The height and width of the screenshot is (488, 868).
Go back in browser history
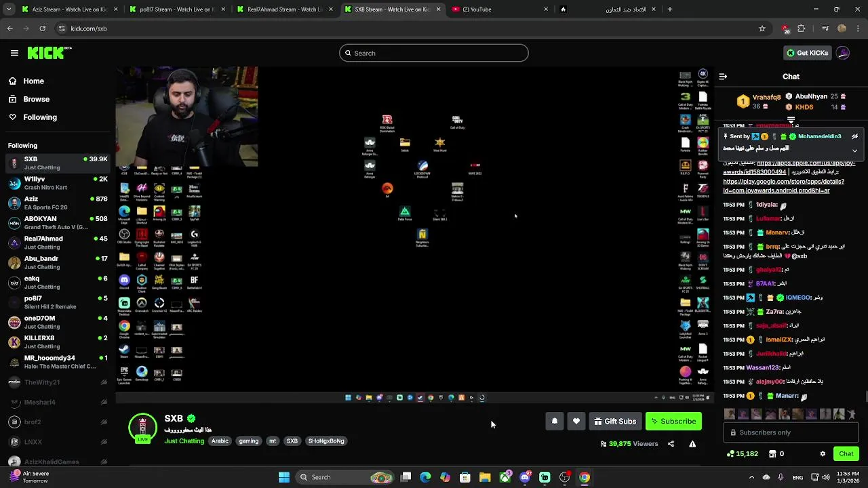click(x=9, y=28)
